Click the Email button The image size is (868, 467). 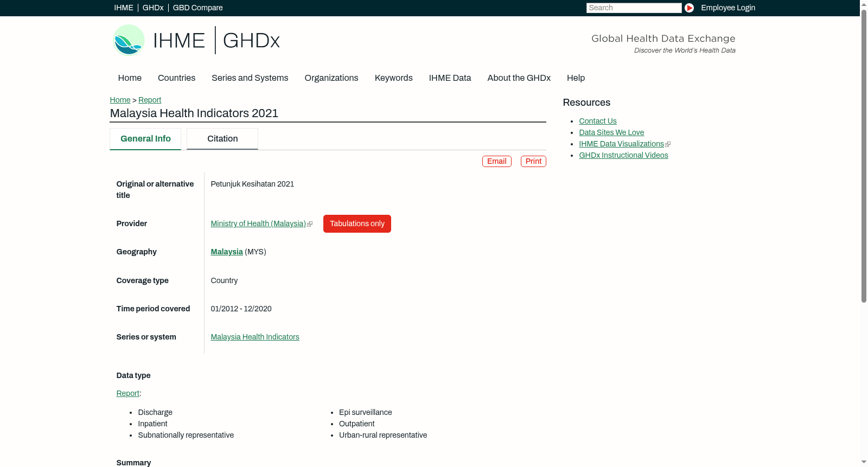pyautogui.click(x=497, y=161)
